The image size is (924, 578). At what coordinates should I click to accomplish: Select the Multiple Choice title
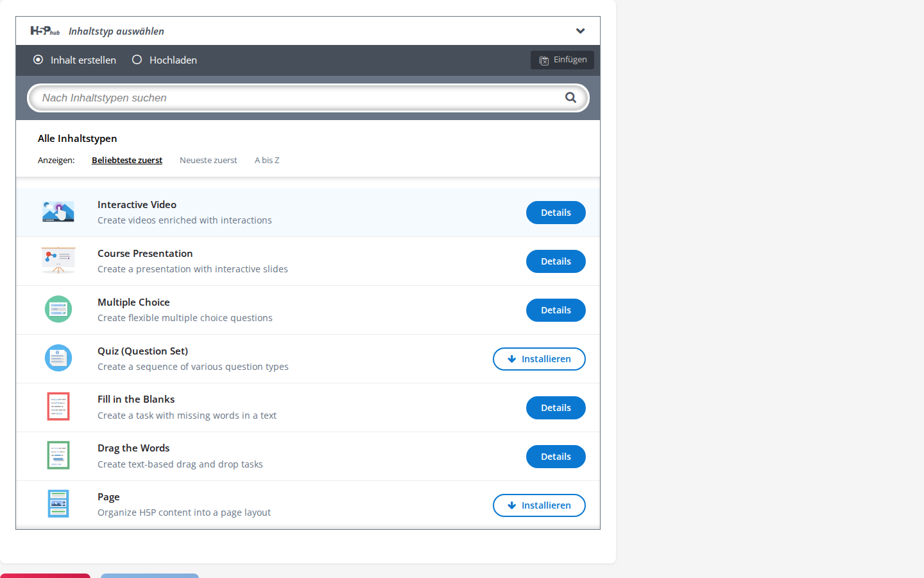click(133, 302)
